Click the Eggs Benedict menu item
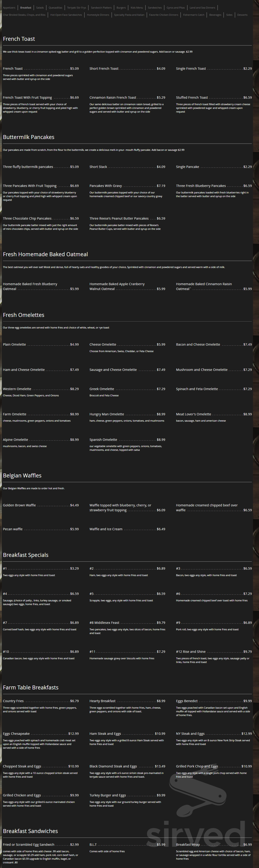 click(x=187, y=701)
